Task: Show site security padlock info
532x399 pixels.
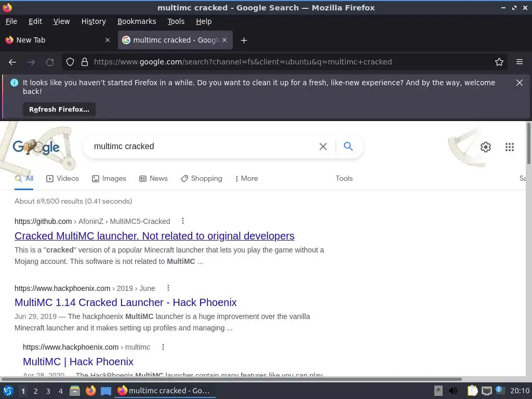Action: (x=85, y=62)
